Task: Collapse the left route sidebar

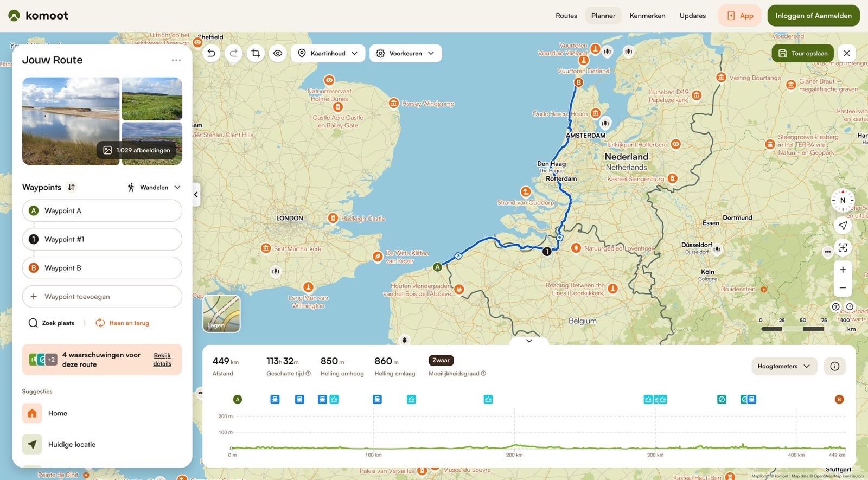Action: pyautogui.click(x=196, y=194)
